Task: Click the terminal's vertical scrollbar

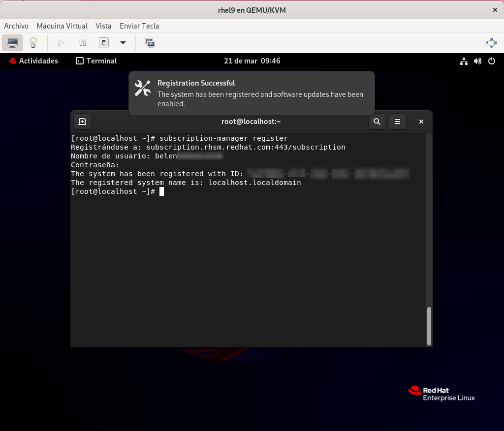Action: click(429, 326)
